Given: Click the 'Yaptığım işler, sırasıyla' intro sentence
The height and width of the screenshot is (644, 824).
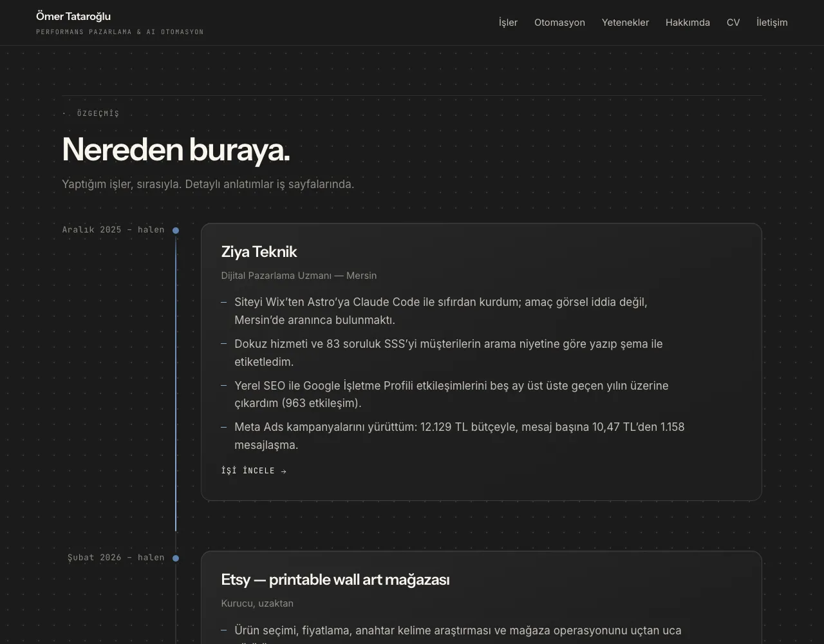Looking at the screenshot, I should click(x=208, y=184).
